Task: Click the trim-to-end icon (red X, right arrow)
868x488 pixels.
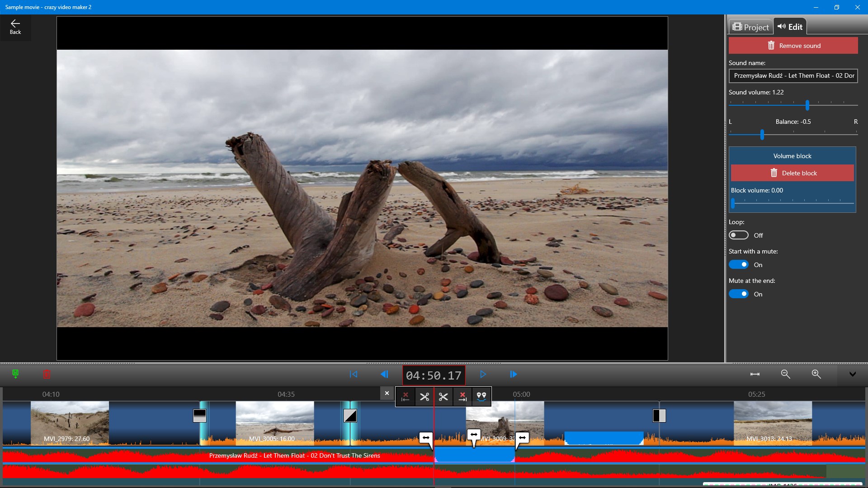Action: [x=462, y=397]
